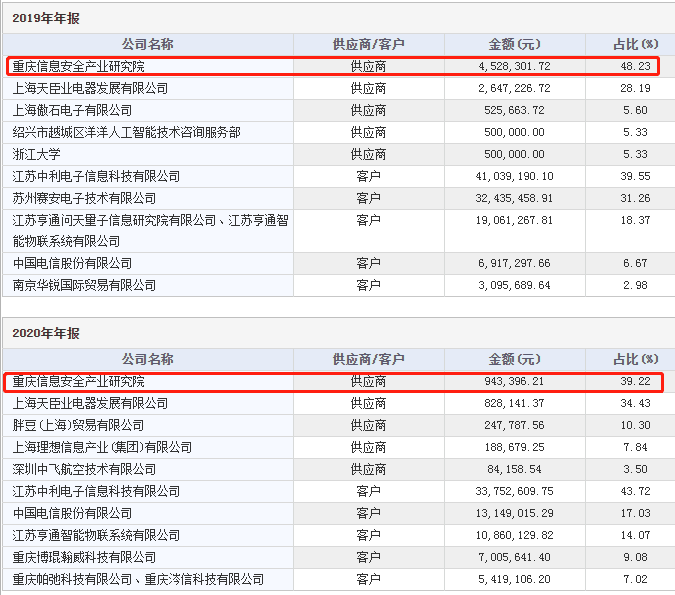Viewport: 675px width, 595px height.
Task: Click 占比(%) column header in 2019 table
Action: click(x=636, y=45)
